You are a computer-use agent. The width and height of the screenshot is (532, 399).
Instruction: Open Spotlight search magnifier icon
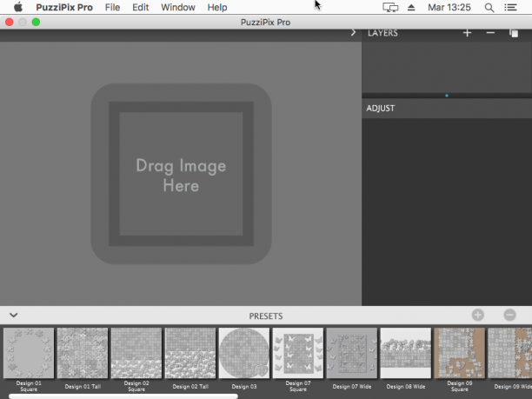[x=489, y=8]
